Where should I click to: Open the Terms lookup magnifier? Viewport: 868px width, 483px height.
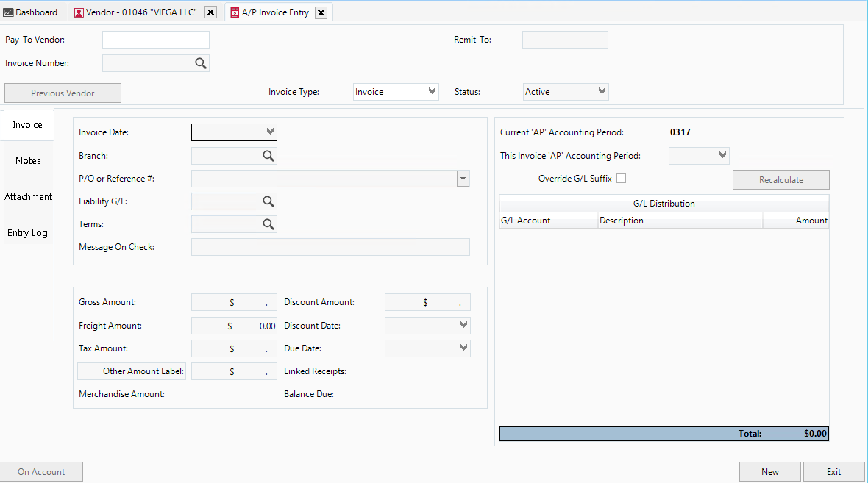tap(268, 223)
